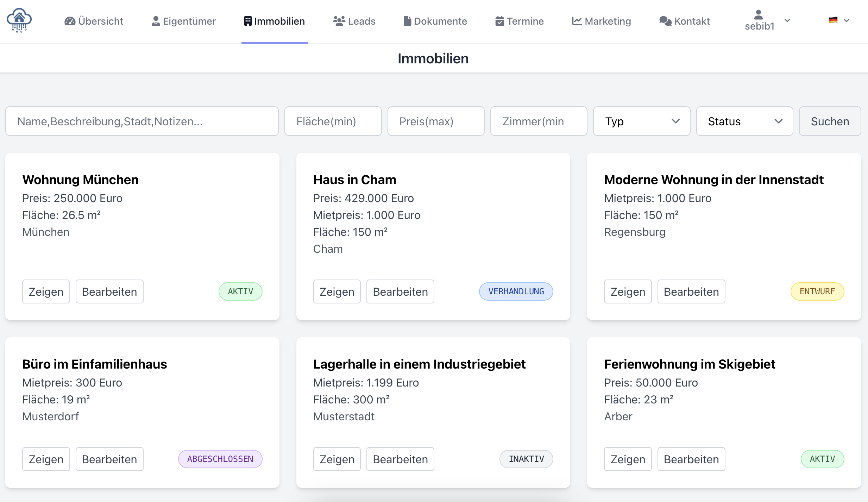Show Lagerhalle in einem Industriegebiet
Screen dimensions: 868x502
tap(337, 459)
